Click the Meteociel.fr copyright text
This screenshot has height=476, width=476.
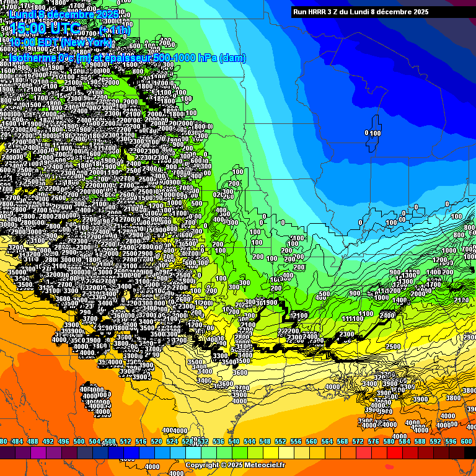coord(236,465)
